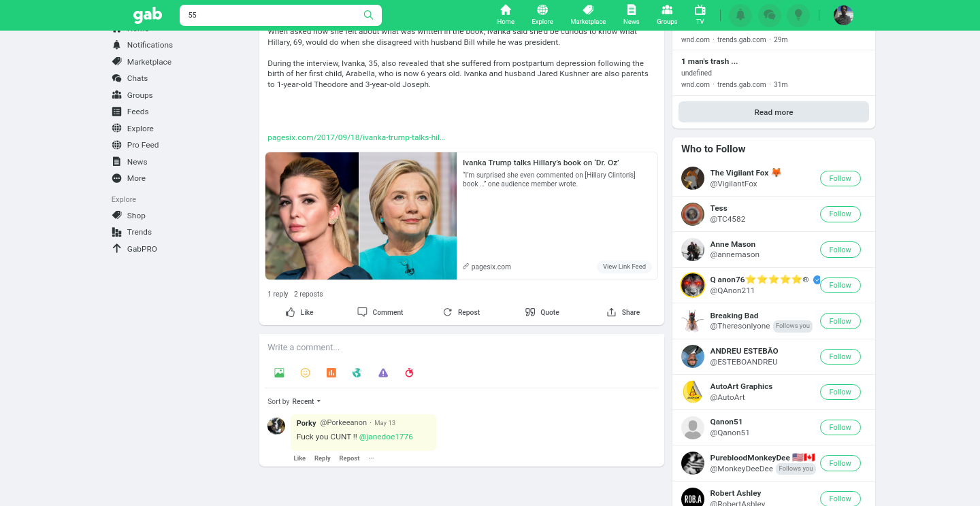980x506 pixels.
Task: Open the gab logo home link
Action: pos(148,15)
